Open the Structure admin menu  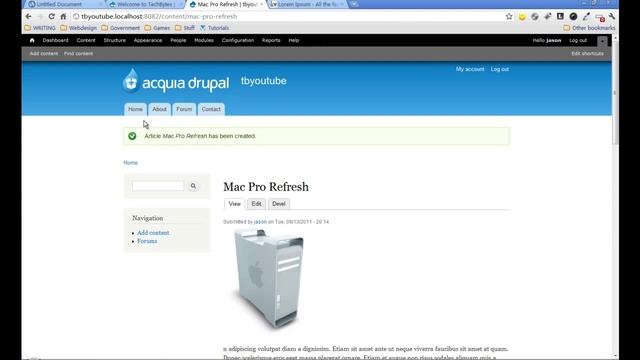[115, 40]
